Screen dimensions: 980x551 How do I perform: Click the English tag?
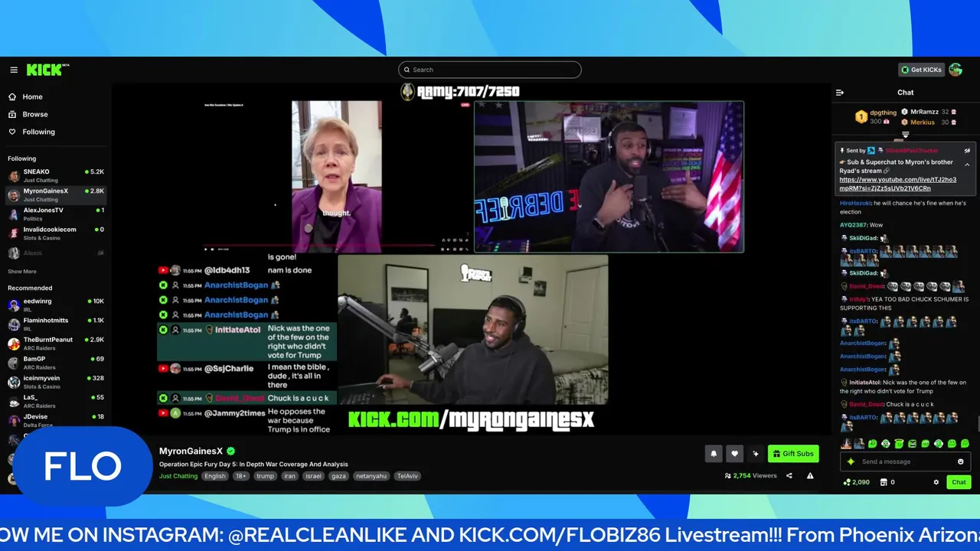(x=215, y=476)
